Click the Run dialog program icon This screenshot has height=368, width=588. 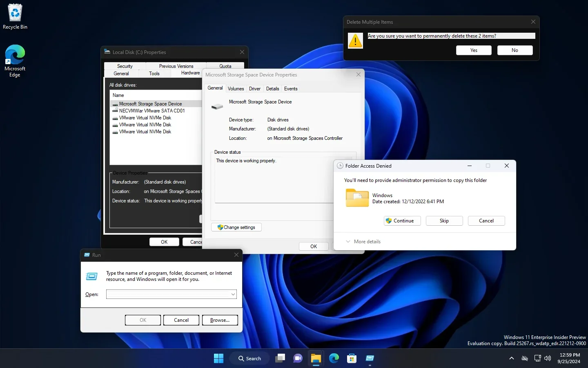92,277
